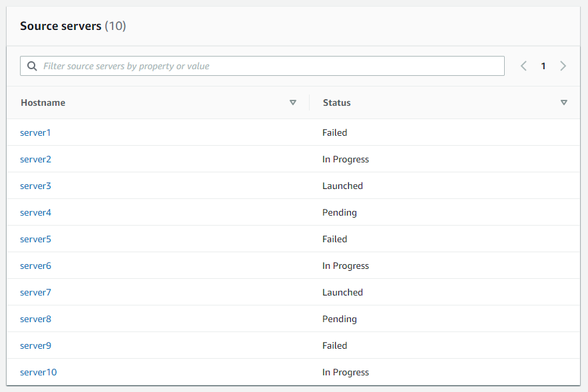Go to previous page arrow
Viewport: 588px width, 392px height.
[523, 66]
